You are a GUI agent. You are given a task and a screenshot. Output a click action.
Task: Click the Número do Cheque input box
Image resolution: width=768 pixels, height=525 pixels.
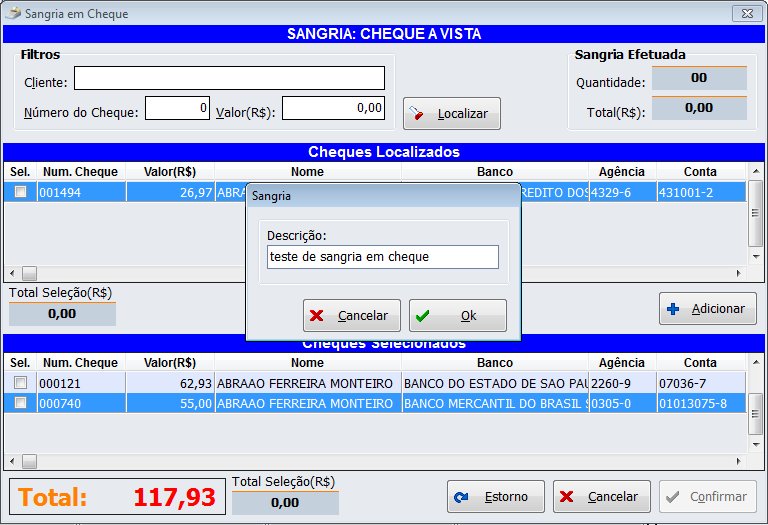[x=177, y=108]
